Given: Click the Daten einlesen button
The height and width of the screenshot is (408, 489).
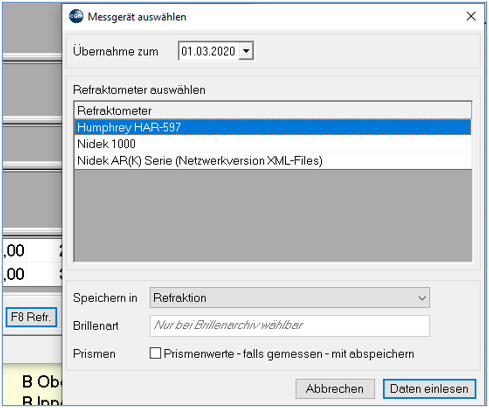Looking at the screenshot, I should point(429,389).
